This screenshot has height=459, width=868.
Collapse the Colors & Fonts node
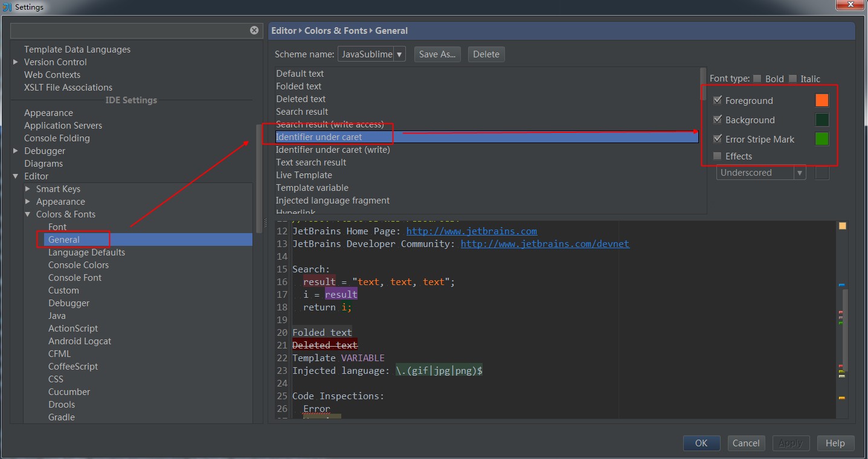coord(27,214)
